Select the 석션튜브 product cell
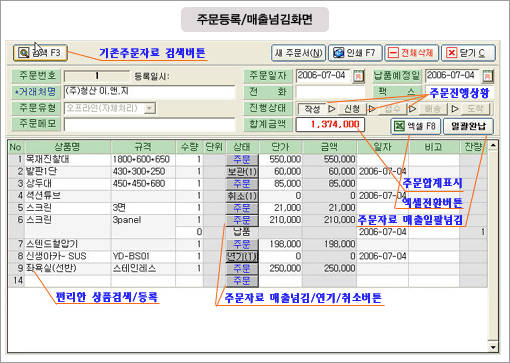The height and width of the screenshot is (363, 510). tap(68, 196)
